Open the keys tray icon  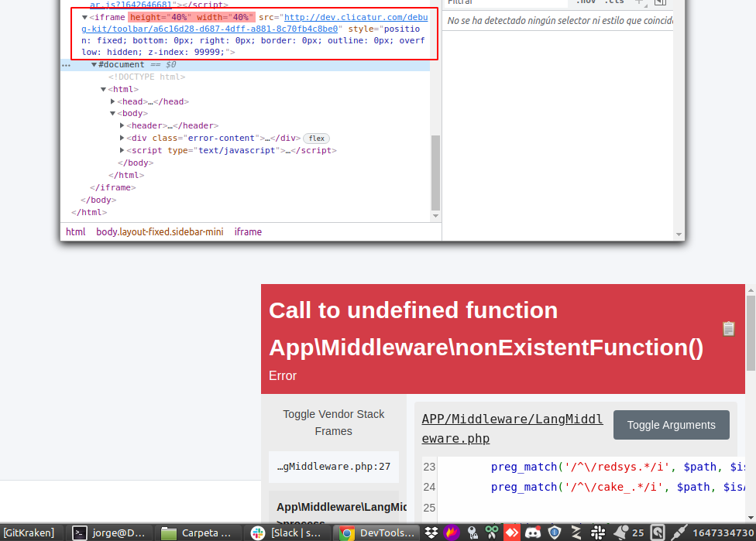[472, 532]
